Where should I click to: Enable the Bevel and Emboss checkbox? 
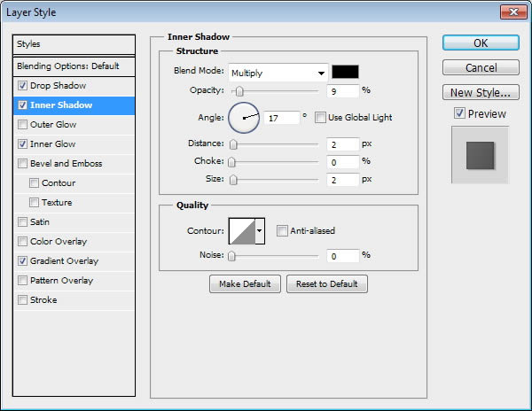pos(22,163)
